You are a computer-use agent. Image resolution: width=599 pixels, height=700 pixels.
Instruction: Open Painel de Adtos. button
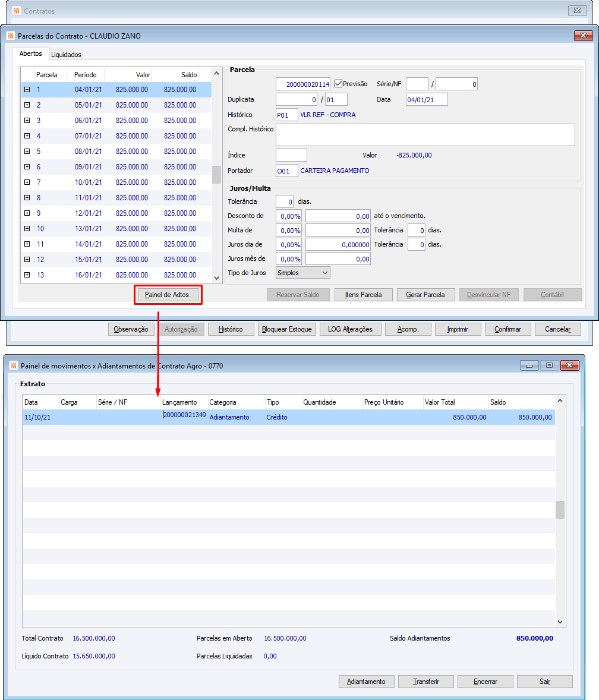168,295
